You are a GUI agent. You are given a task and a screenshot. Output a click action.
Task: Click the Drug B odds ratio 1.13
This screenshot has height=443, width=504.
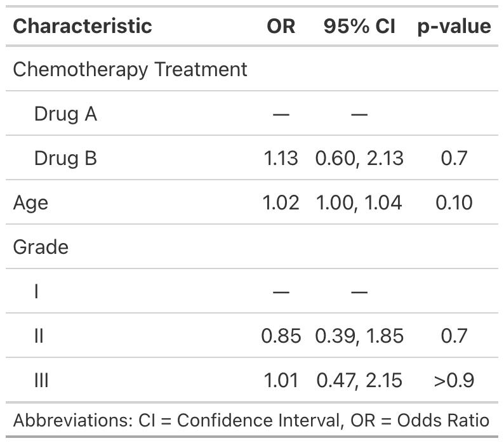click(x=281, y=158)
